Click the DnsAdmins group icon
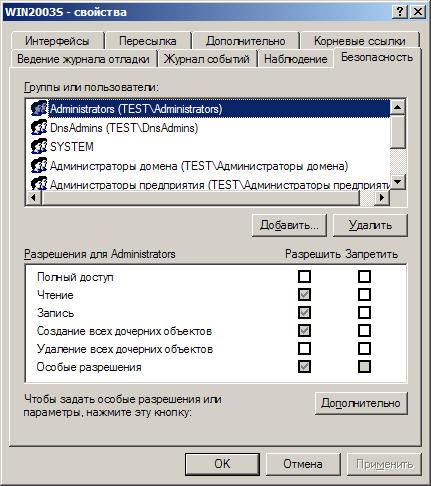 39,127
